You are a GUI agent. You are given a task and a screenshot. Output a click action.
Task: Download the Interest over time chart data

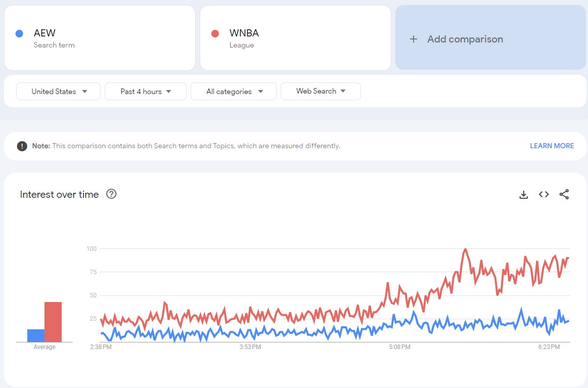click(523, 195)
